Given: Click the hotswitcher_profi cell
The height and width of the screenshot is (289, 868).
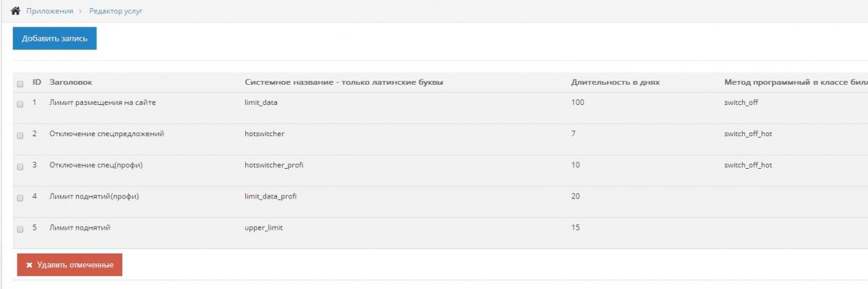Looking at the screenshot, I should [x=274, y=165].
